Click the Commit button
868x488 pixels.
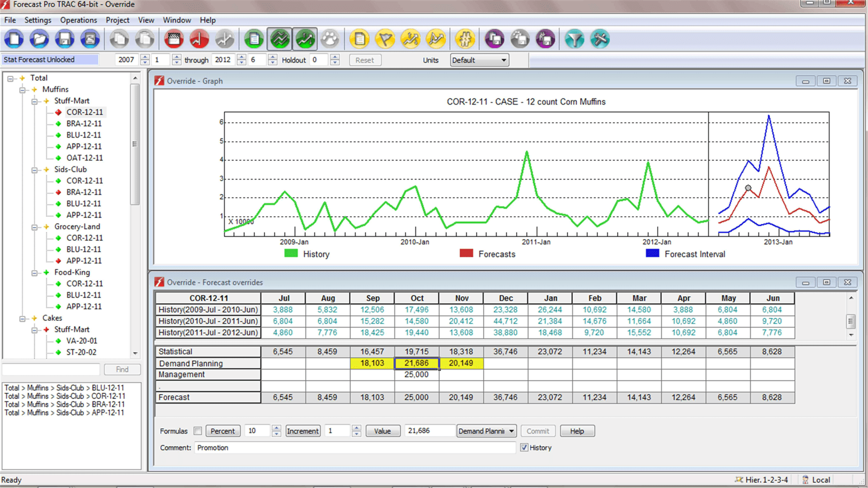point(538,431)
